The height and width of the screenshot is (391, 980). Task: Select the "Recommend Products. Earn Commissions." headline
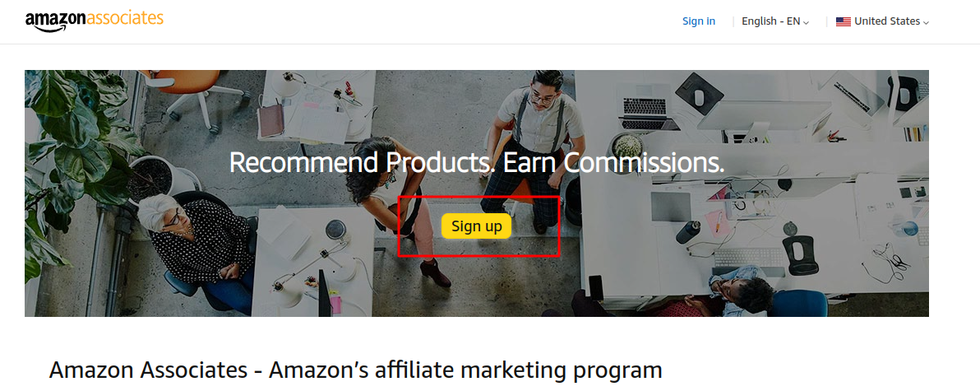476,163
